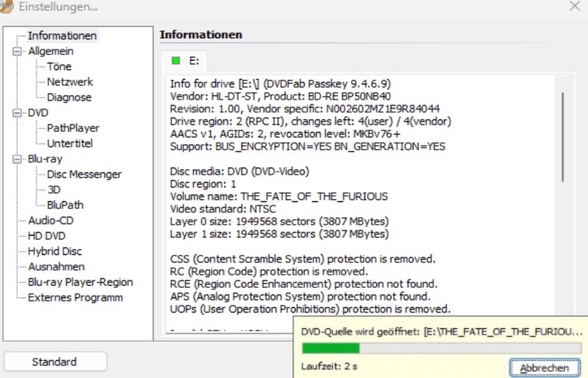Image resolution: width=588 pixels, height=378 pixels.
Task: Open the Diagnose settings page
Action: (69, 98)
